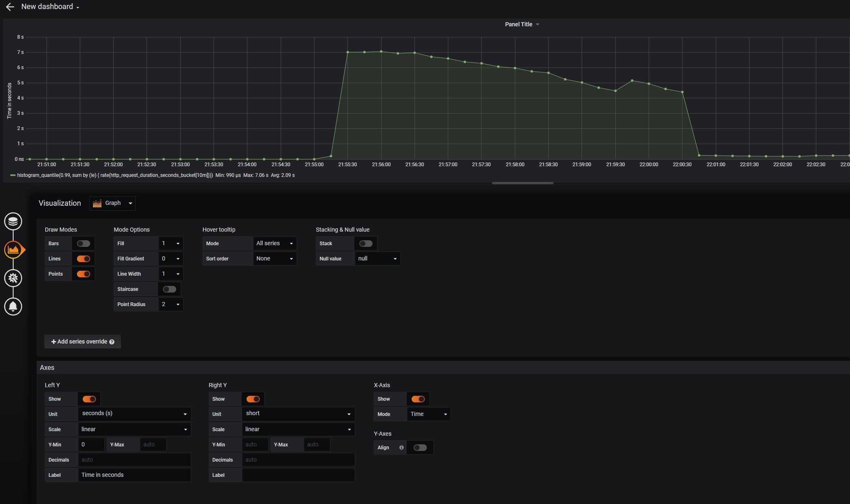The width and height of the screenshot is (850, 504).
Task: Open the Hover tooltip Mode dropdown
Action: [x=274, y=243]
